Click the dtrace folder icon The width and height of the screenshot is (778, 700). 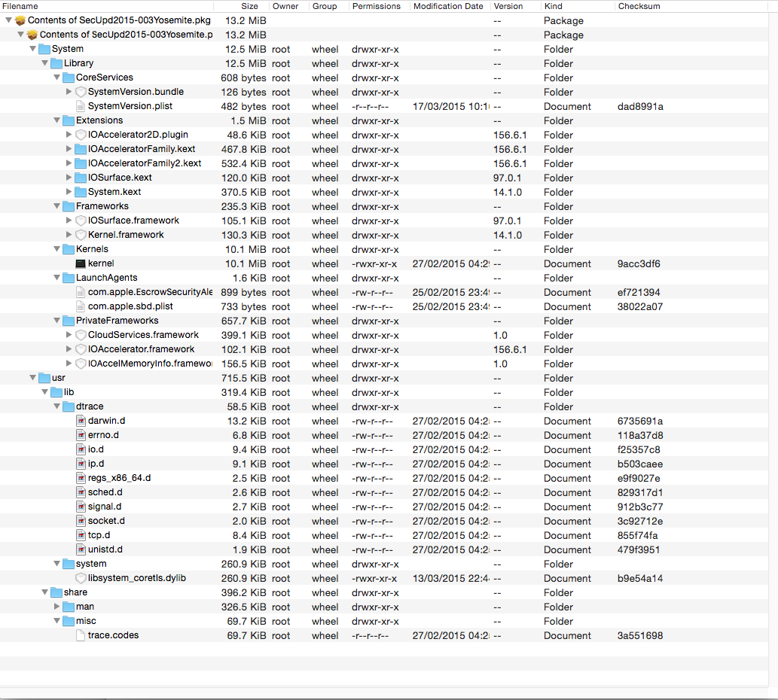click(69, 406)
